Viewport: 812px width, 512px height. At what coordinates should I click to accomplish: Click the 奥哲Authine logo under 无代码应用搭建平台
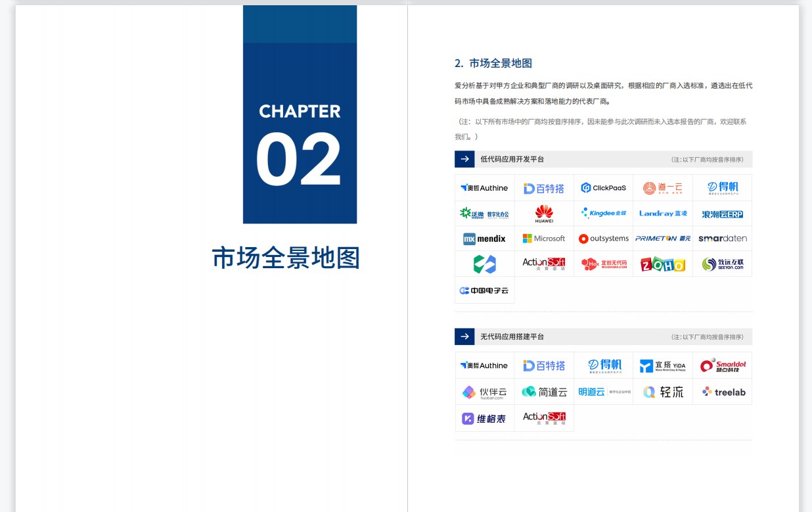tap(484, 365)
